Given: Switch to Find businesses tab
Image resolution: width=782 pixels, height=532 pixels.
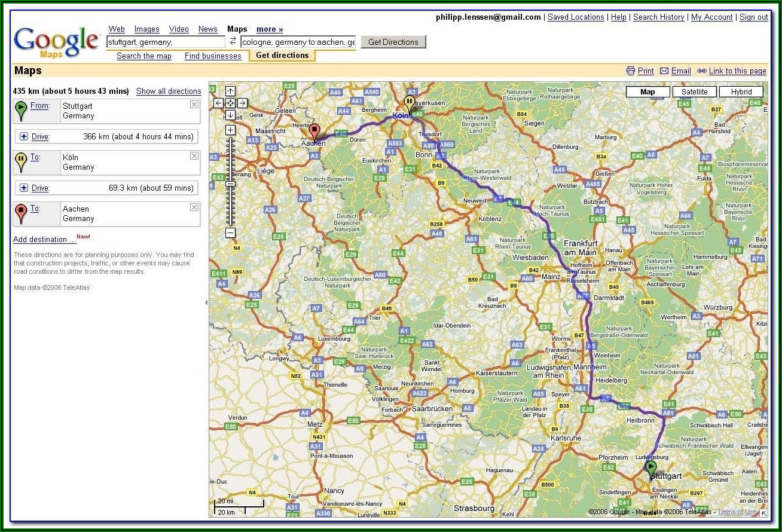Looking at the screenshot, I should click(213, 56).
